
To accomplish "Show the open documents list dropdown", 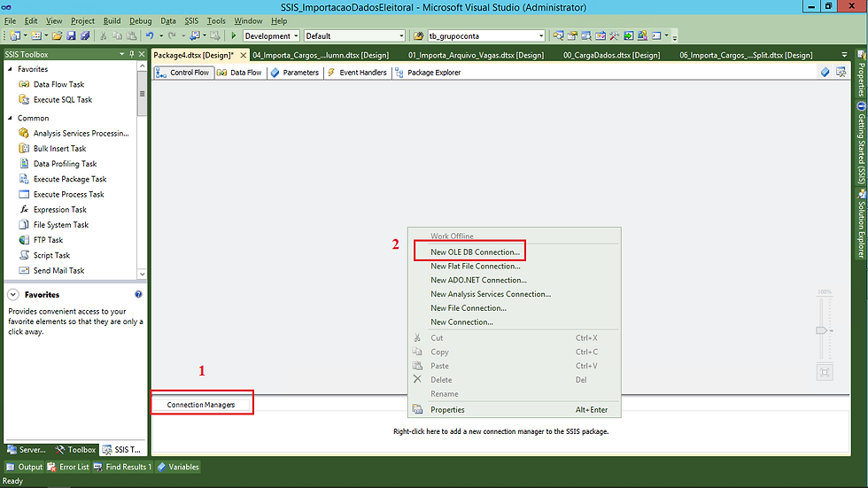I will (x=844, y=55).
